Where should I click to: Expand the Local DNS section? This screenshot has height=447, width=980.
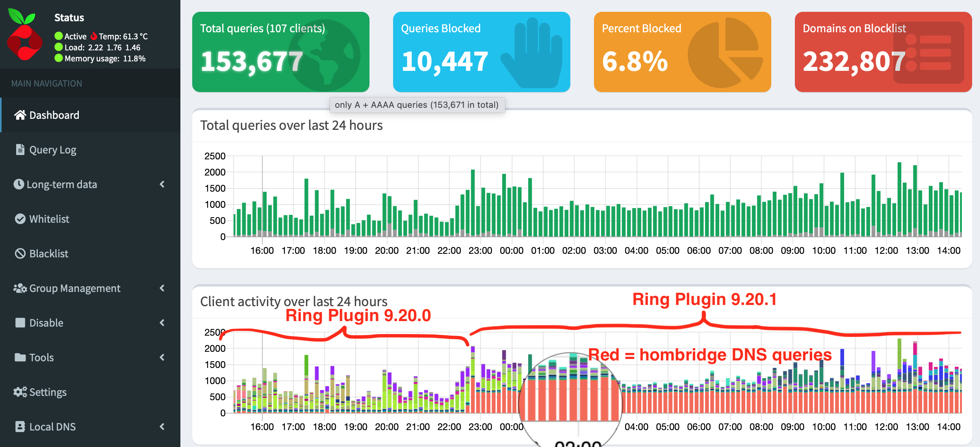point(163,427)
